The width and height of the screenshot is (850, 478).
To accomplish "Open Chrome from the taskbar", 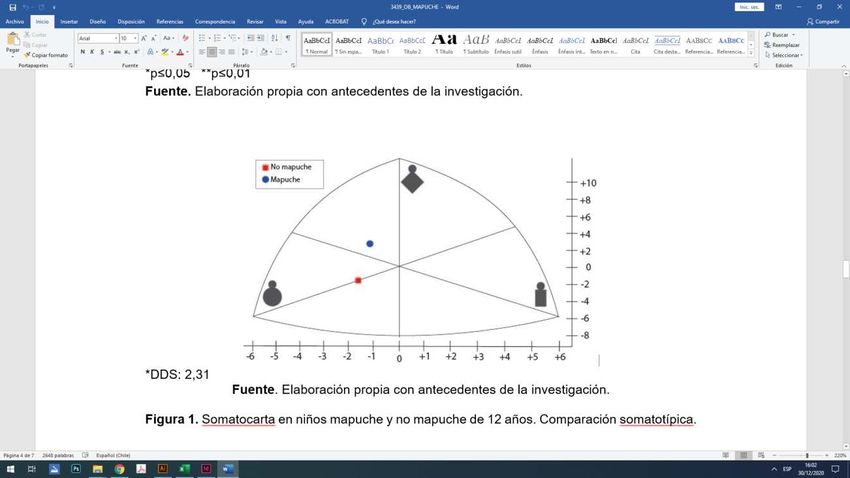I will [119, 469].
